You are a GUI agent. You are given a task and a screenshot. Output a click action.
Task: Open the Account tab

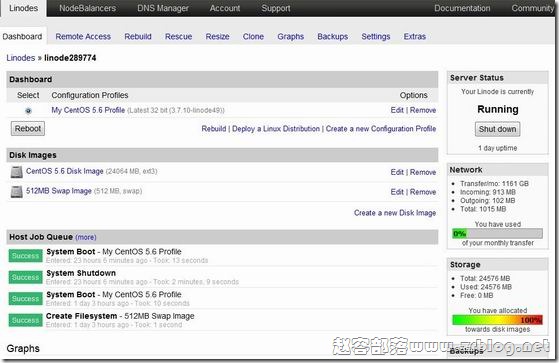(225, 8)
